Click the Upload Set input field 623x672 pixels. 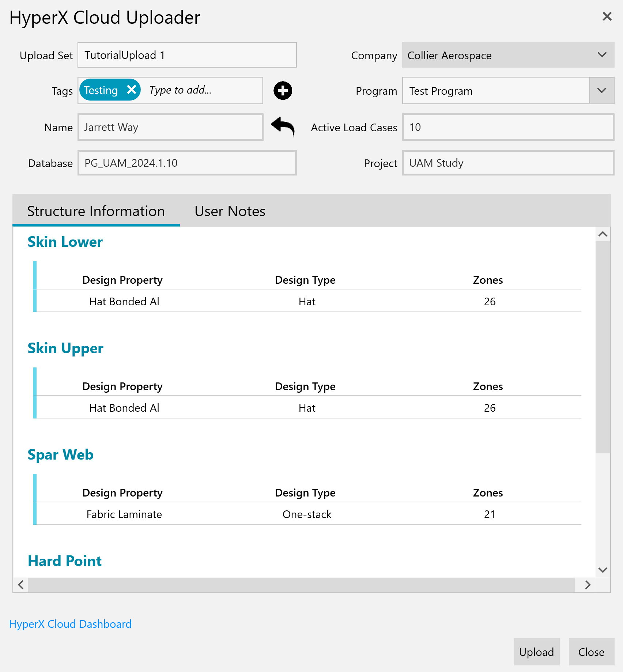coord(187,55)
